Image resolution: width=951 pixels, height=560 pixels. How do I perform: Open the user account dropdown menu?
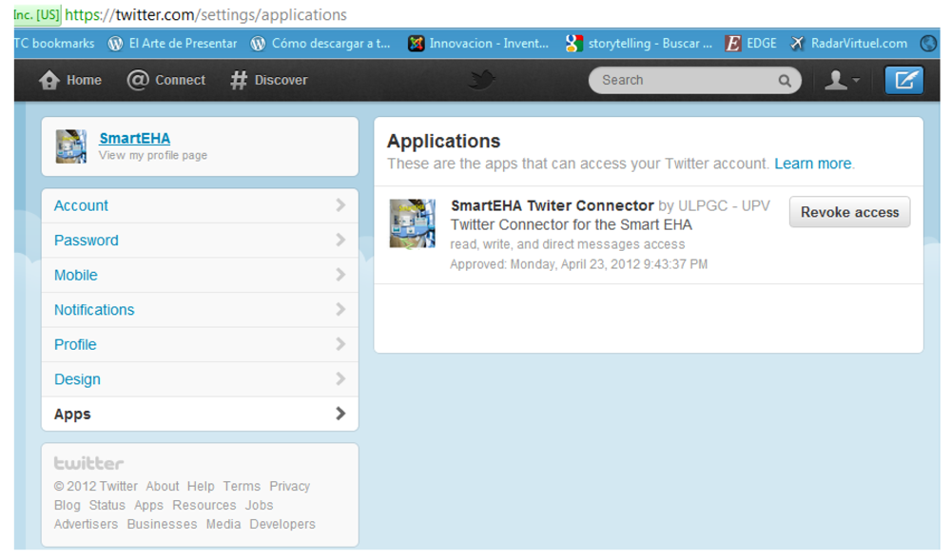click(842, 80)
